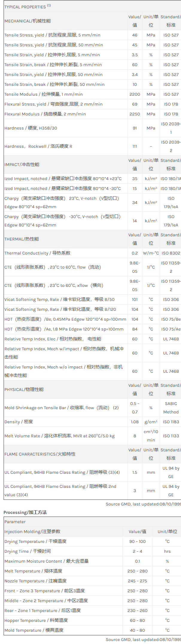Select the Hardness Rockwell row label
The image size is (181, 644).
(38, 146)
